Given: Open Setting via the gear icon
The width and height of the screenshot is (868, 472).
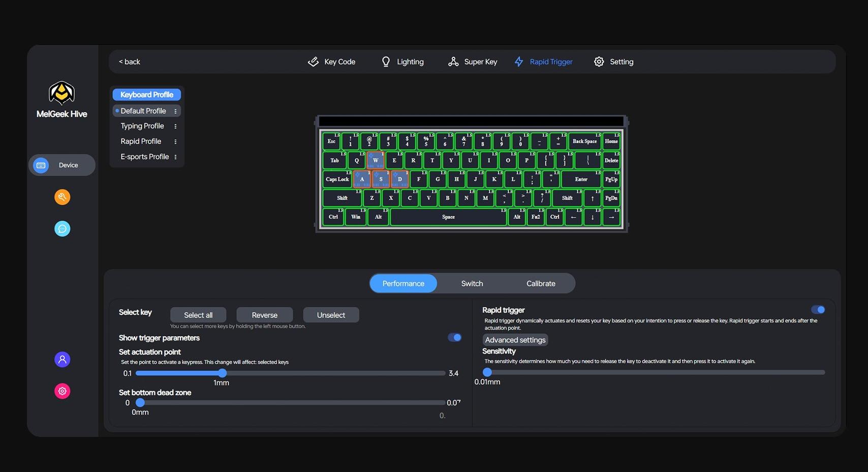Looking at the screenshot, I should coord(599,61).
